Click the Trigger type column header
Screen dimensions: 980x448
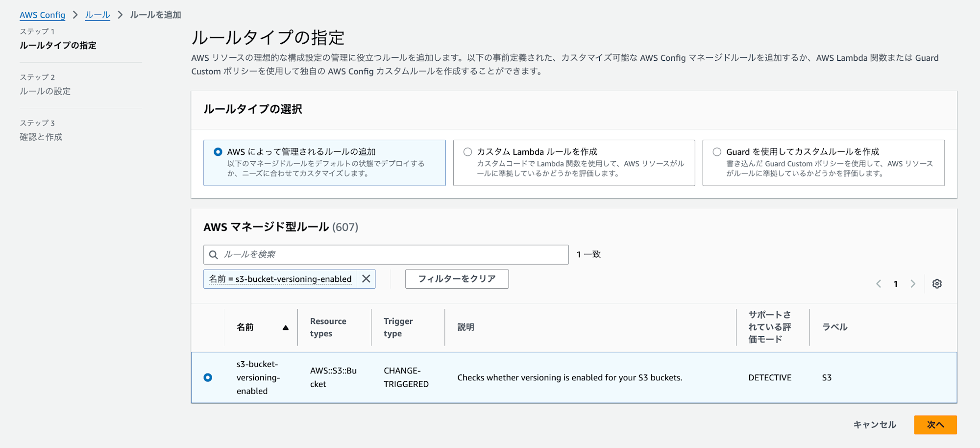(x=398, y=327)
